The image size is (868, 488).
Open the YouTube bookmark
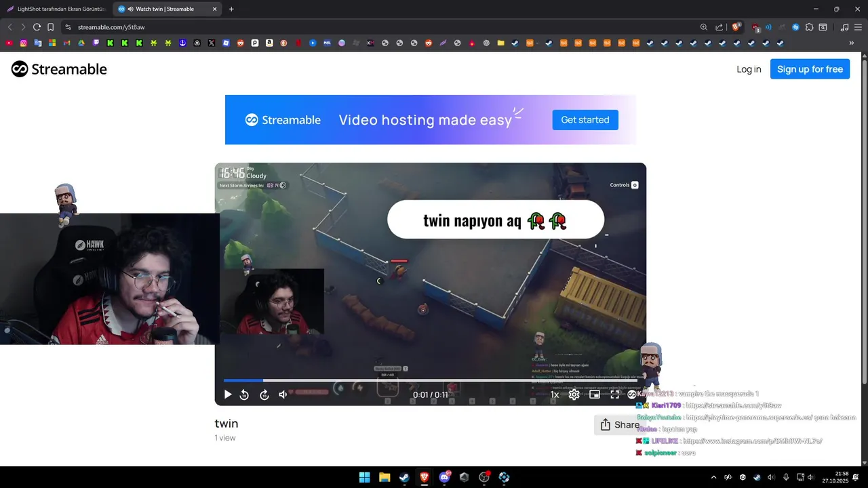click(9, 43)
